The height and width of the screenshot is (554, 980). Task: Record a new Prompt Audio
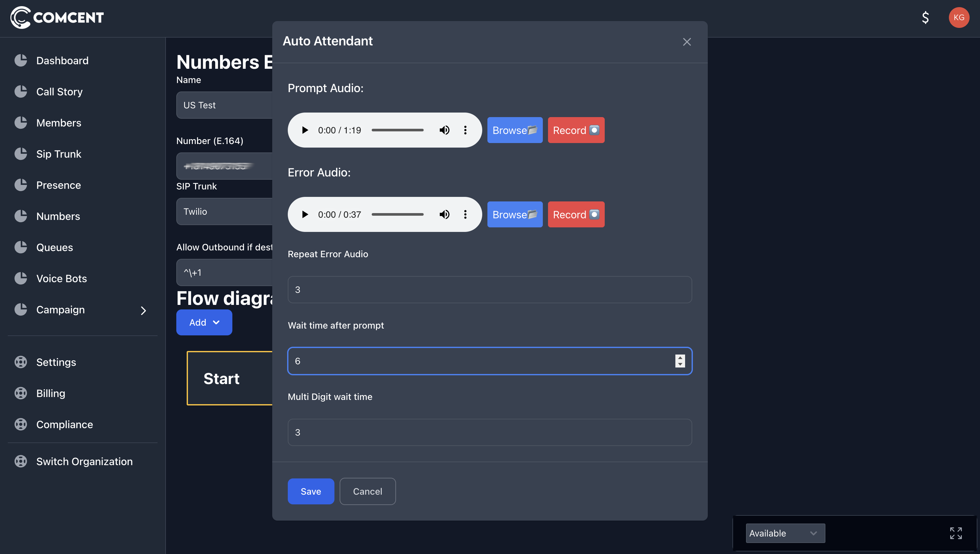576,130
